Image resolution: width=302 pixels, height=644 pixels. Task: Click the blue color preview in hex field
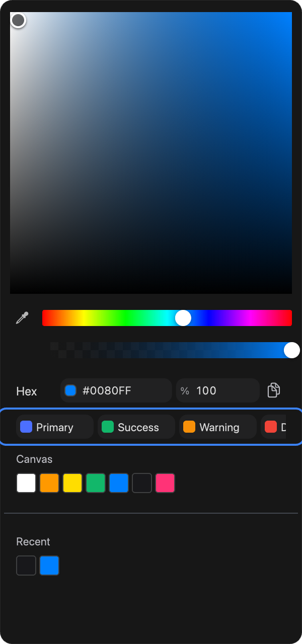pos(70,390)
